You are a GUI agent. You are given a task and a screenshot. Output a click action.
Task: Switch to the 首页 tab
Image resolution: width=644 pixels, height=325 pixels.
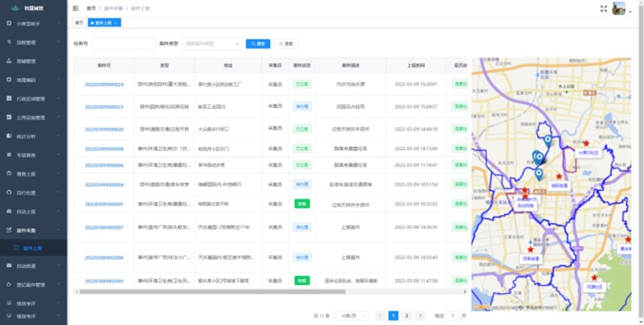tap(79, 23)
